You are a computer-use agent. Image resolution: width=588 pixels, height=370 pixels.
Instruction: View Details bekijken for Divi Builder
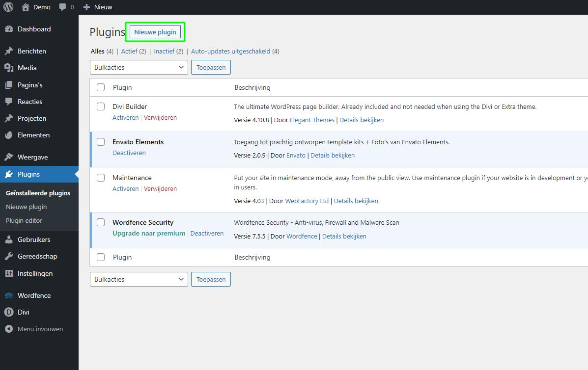(362, 120)
